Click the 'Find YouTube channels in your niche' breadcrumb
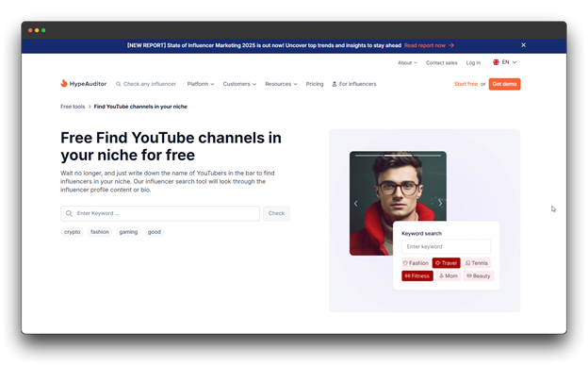The width and height of the screenshot is (588, 366). (140, 107)
